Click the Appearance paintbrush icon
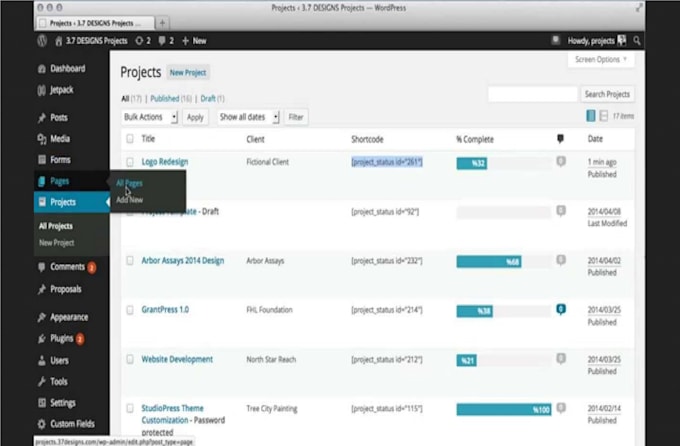The image size is (680, 446). pos(42,318)
